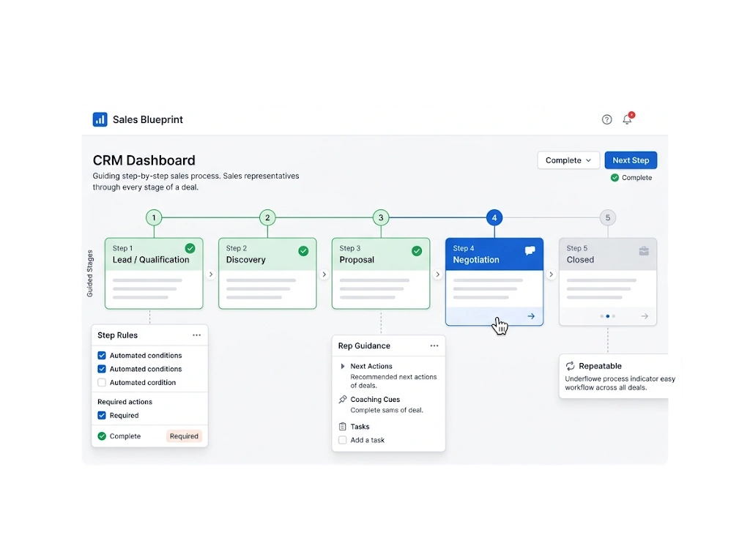Open the Step 3 Proposal card

(x=381, y=274)
